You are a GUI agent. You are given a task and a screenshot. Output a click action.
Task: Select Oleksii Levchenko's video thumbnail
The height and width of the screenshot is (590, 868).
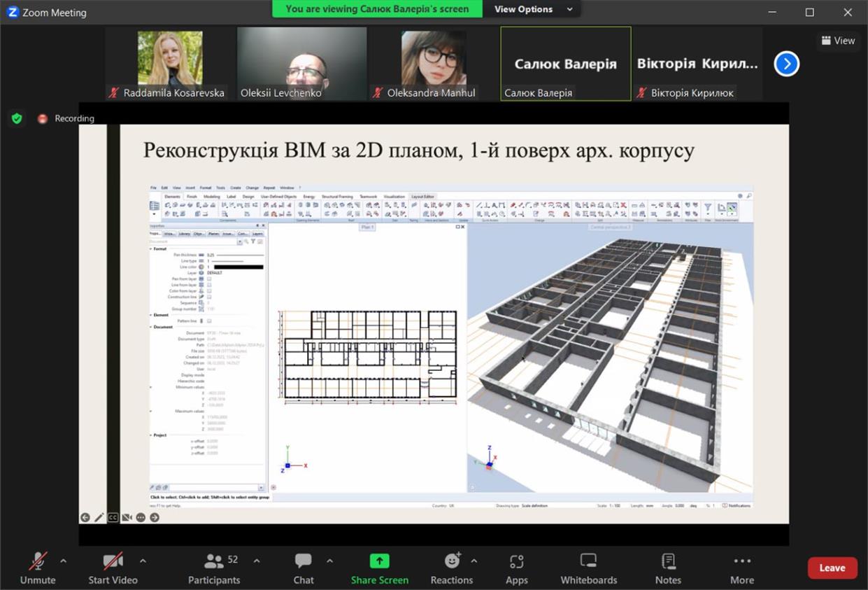tap(301, 64)
